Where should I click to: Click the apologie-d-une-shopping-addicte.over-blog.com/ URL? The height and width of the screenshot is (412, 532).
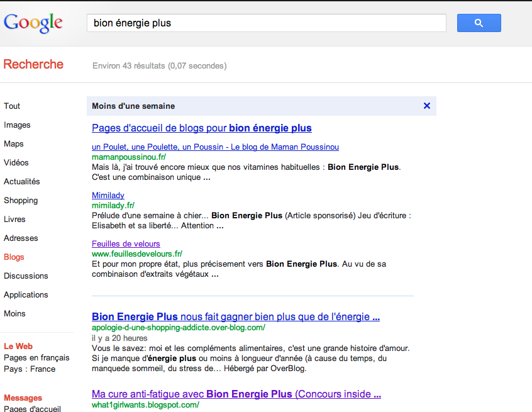click(x=179, y=328)
